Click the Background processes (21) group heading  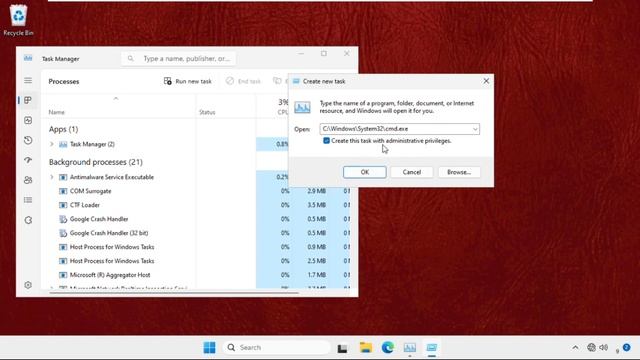tap(96, 162)
